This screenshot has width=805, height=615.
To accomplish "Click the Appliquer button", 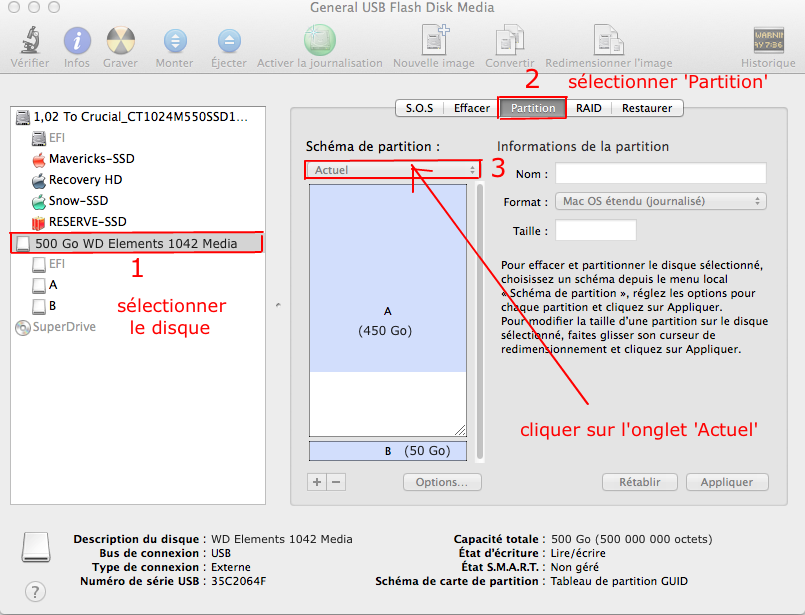I will point(726,482).
